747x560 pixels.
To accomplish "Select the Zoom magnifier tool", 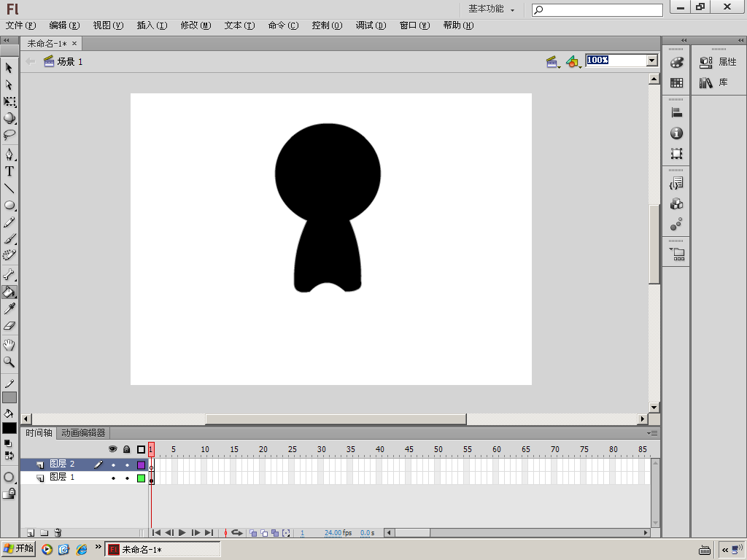I will point(9,362).
